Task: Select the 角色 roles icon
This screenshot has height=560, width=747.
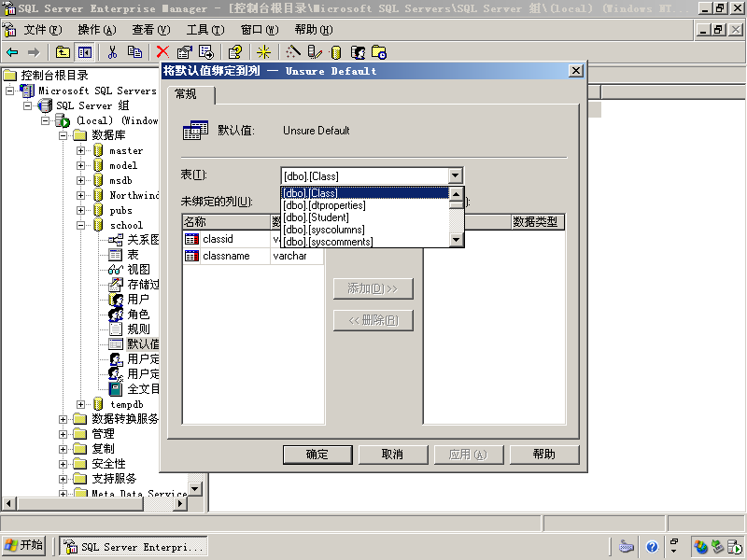Action: [x=115, y=315]
